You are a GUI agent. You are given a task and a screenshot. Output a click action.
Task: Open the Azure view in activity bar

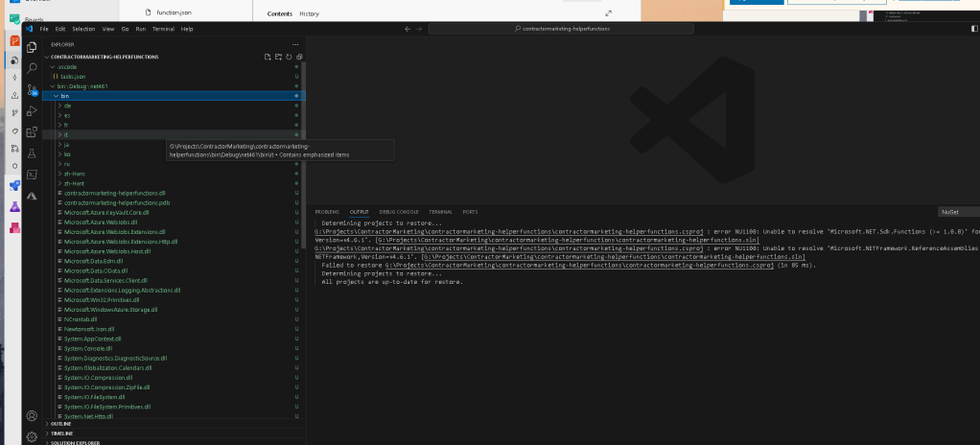[x=32, y=197]
